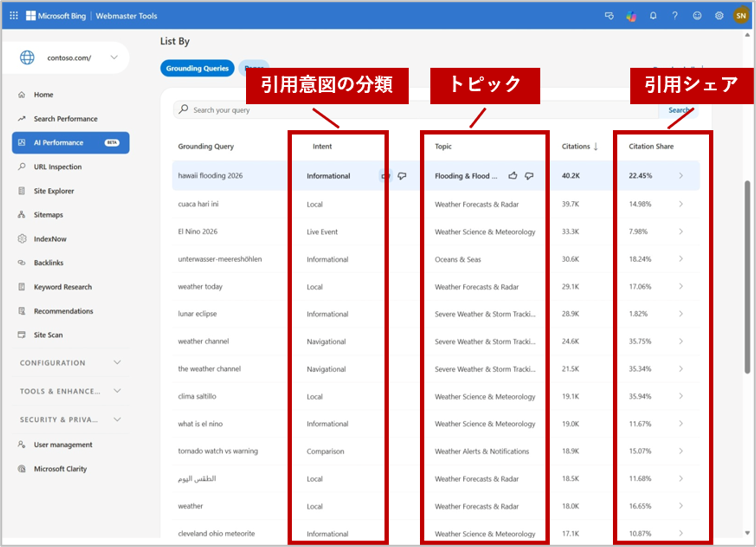Viewport: 756px width, 547px height.
Task: Open details chevron for 35.75% row
Action: tap(681, 341)
